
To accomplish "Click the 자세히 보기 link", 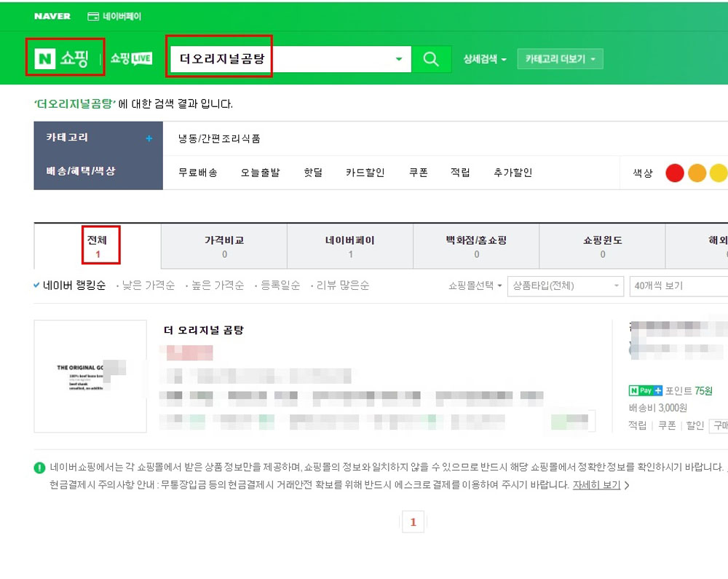I will click(x=597, y=485).
